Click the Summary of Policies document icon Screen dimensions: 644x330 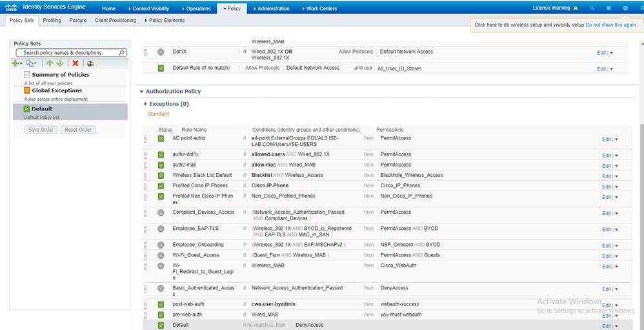tap(27, 75)
